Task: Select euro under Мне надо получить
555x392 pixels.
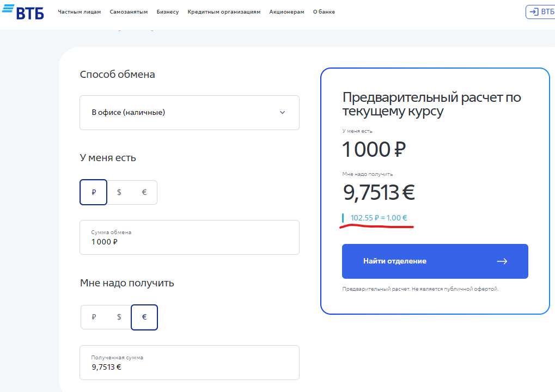Action: (x=144, y=317)
